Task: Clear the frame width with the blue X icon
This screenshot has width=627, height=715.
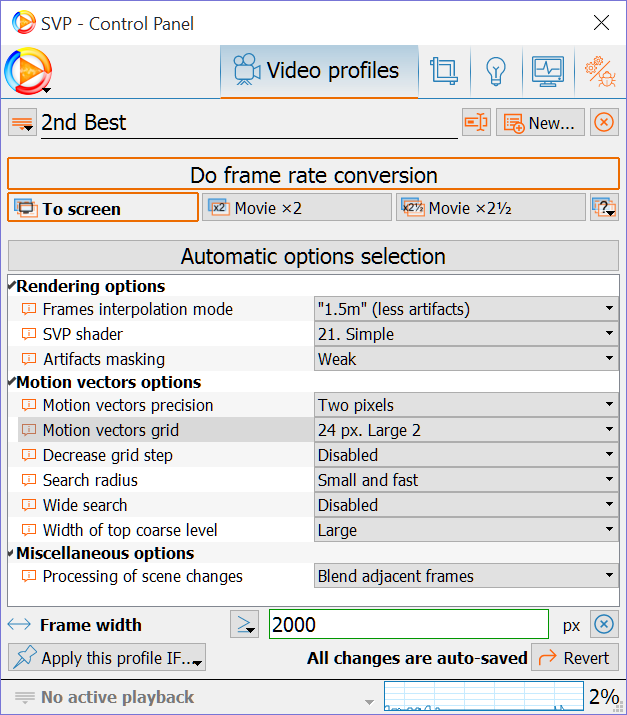Action: [603, 625]
